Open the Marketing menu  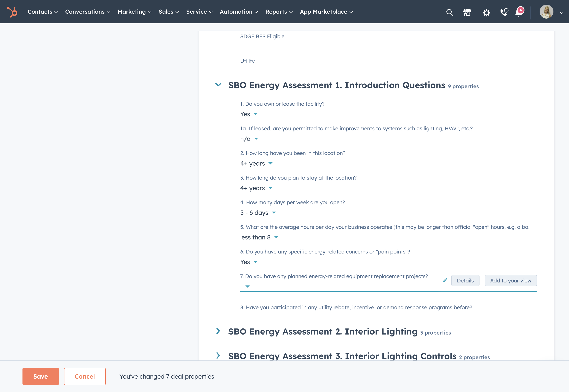coord(134,12)
